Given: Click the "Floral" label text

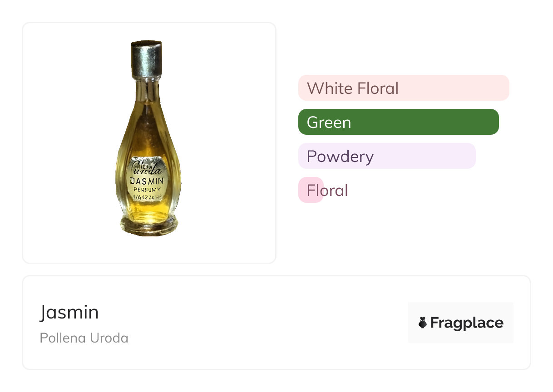Looking at the screenshot, I should [x=327, y=190].
